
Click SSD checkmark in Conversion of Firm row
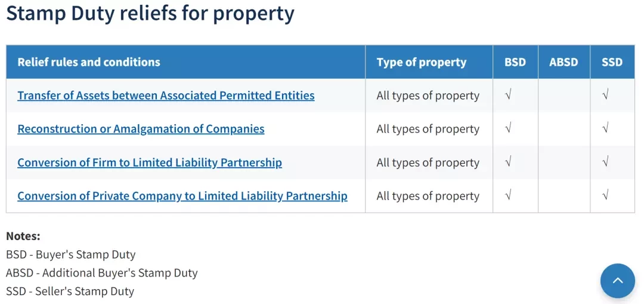pos(605,162)
